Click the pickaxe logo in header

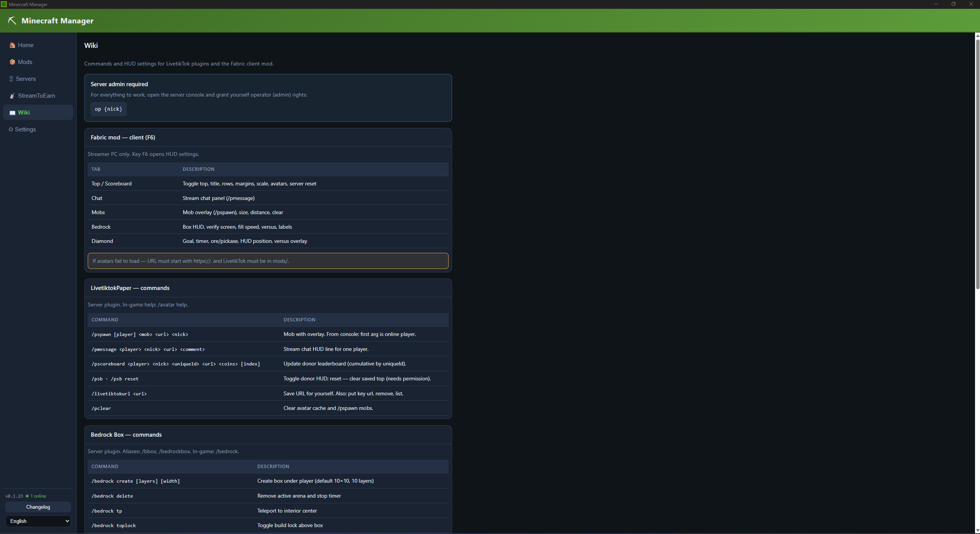point(12,21)
